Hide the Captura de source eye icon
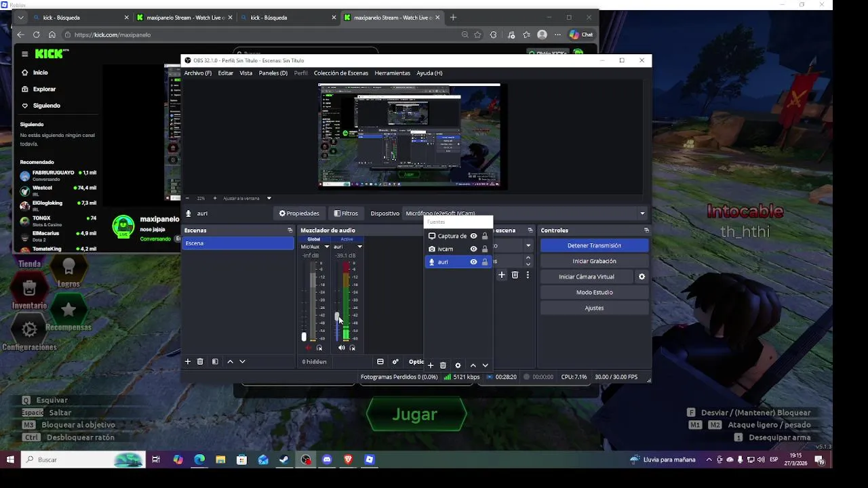868x488 pixels. tap(473, 236)
